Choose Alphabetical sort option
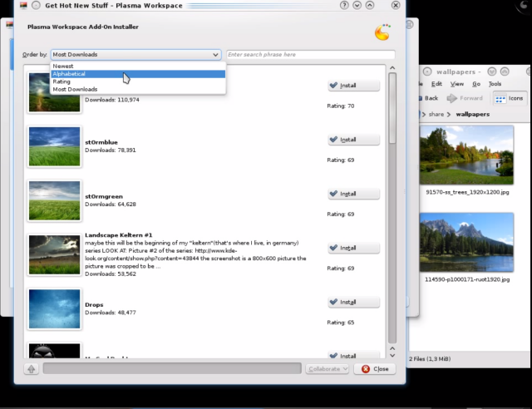Viewport: 532px width, 409px height. click(138, 74)
